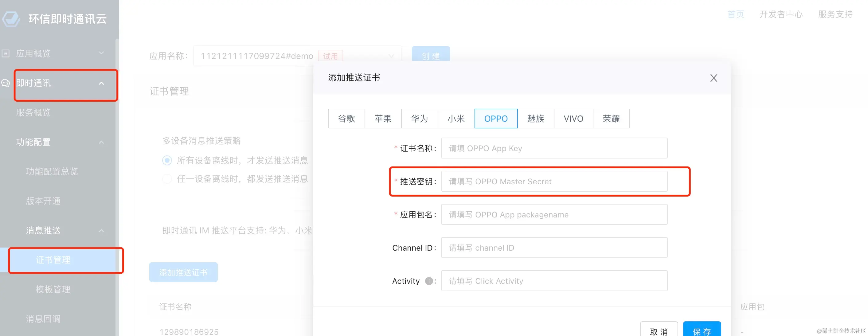Screen dimensions: 868x336
Task: Focus the OPPO Master Secret input field
Action: pos(554,182)
